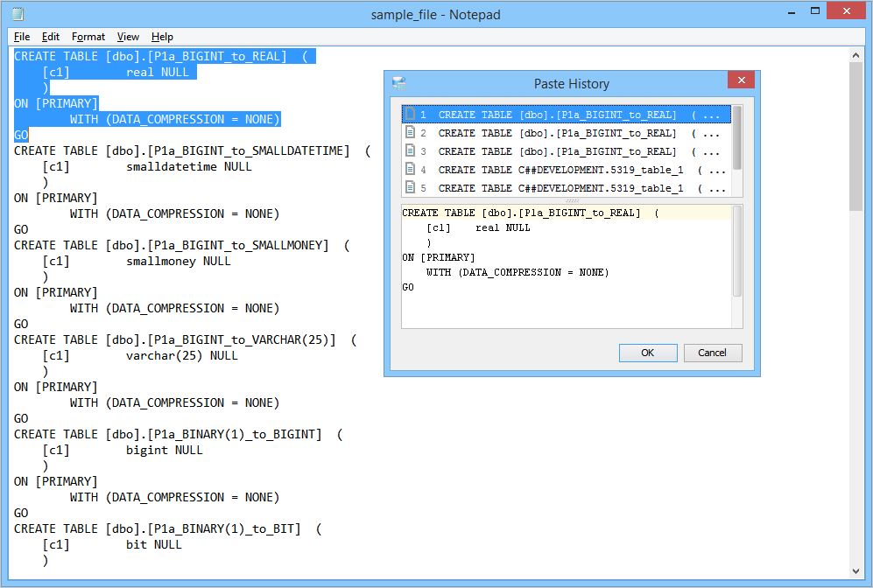Click Notepad scrollbar down arrow

pyautogui.click(x=855, y=571)
